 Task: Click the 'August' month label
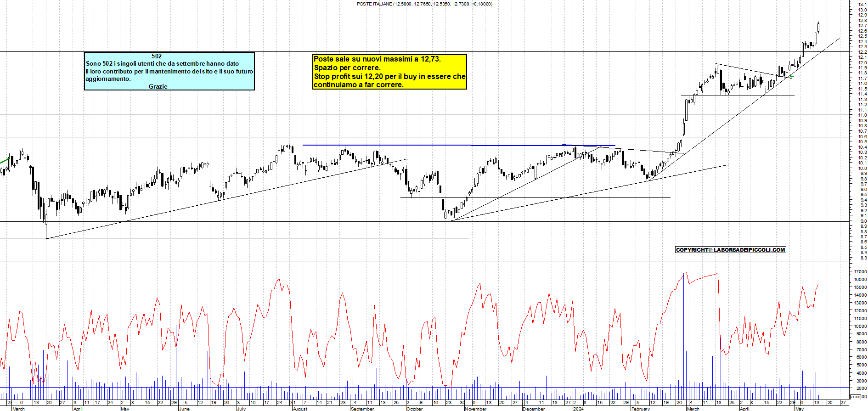(x=300, y=409)
